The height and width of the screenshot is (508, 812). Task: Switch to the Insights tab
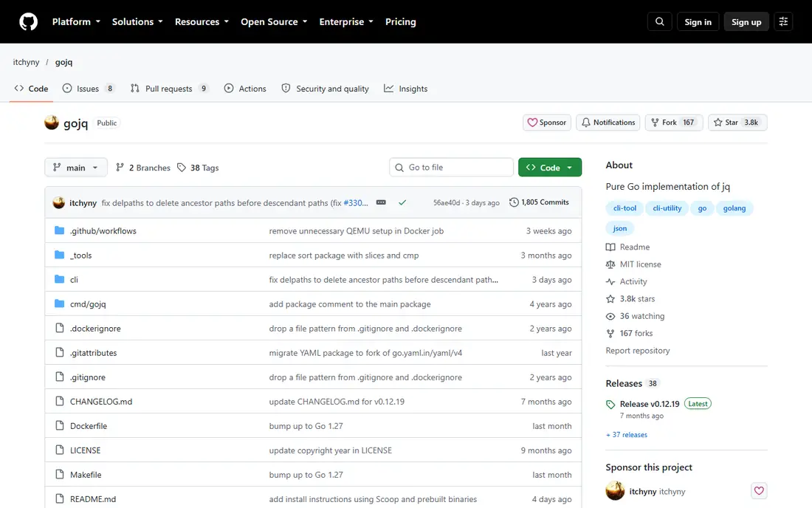[x=405, y=89]
